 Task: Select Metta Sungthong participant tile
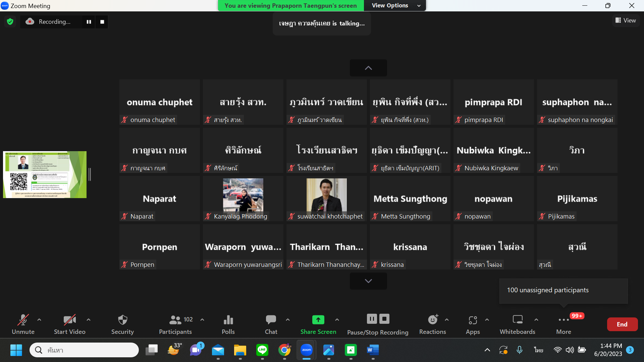click(x=410, y=199)
